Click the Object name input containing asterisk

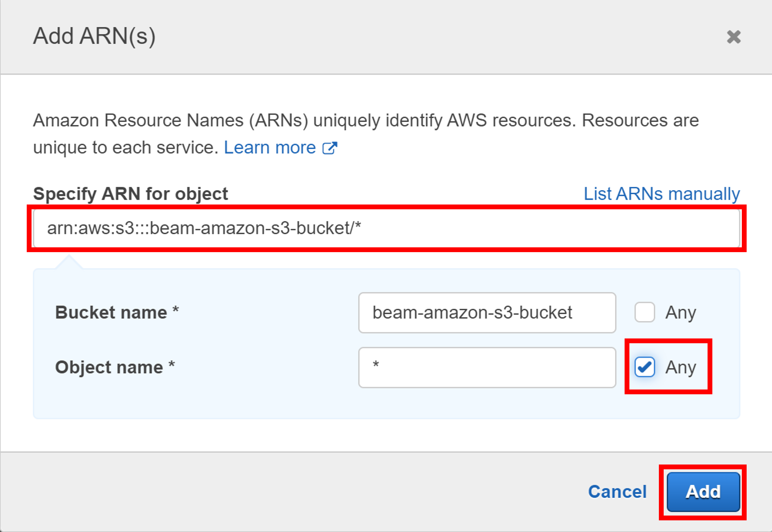click(487, 367)
